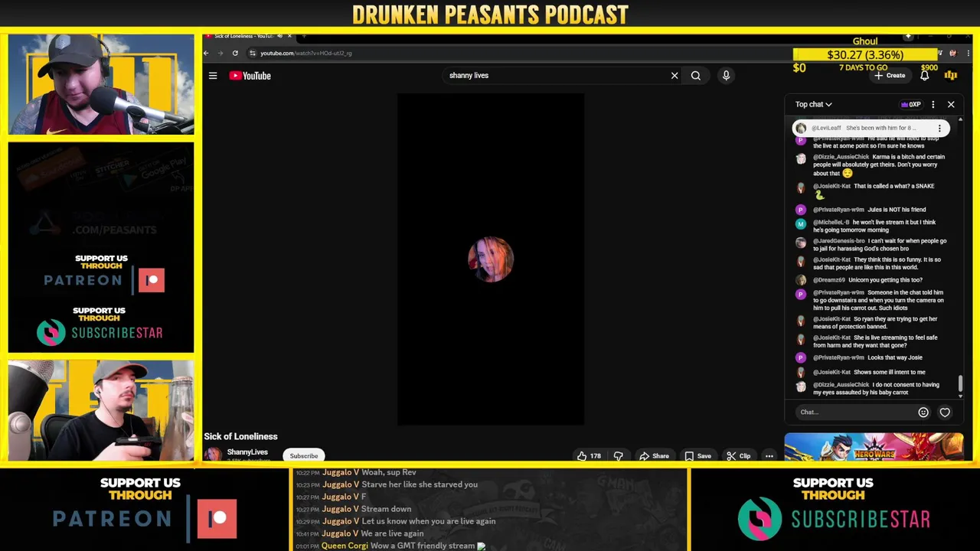980x551 pixels.
Task: Send a heart reaction in chat
Action: pyautogui.click(x=945, y=412)
